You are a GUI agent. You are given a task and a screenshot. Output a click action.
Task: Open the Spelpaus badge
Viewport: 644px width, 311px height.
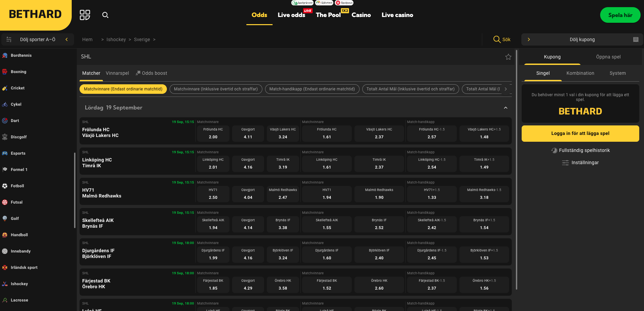coord(344,3)
